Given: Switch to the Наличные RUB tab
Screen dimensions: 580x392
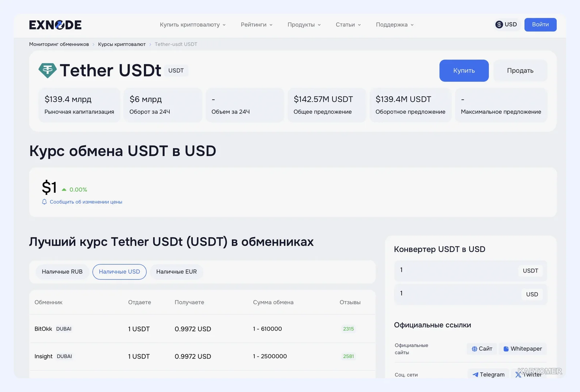Looking at the screenshot, I should coord(62,272).
